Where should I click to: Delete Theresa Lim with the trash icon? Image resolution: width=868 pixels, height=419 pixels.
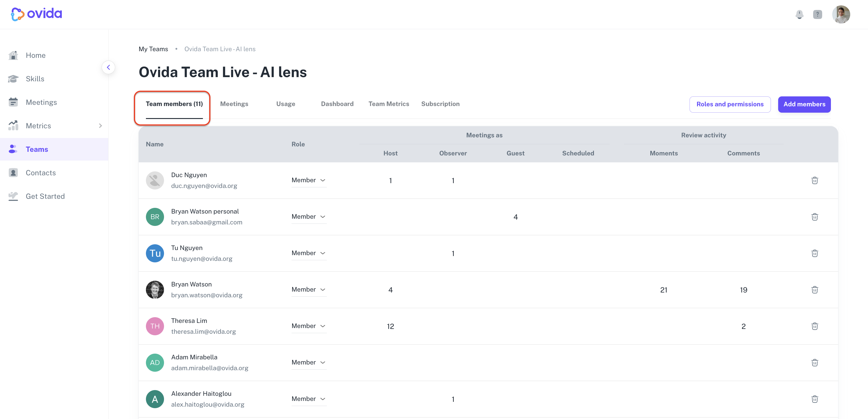[x=815, y=326]
